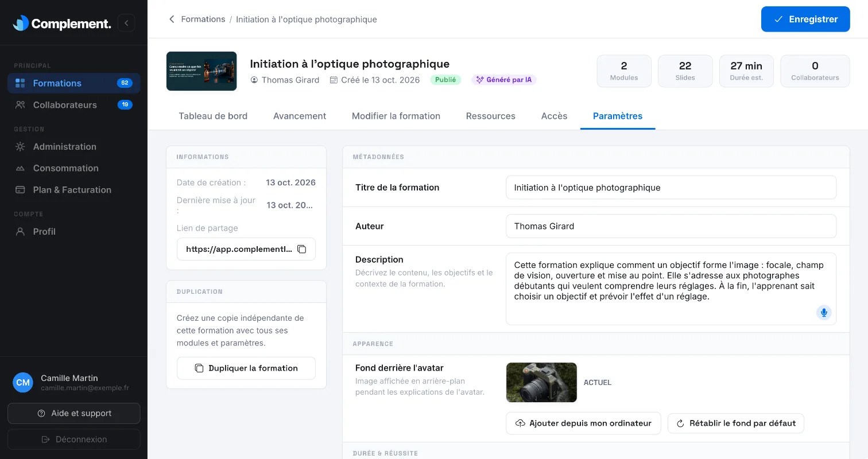The height and width of the screenshot is (459, 868).
Task: Collapse the sidebar with the chevron button
Action: click(126, 23)
